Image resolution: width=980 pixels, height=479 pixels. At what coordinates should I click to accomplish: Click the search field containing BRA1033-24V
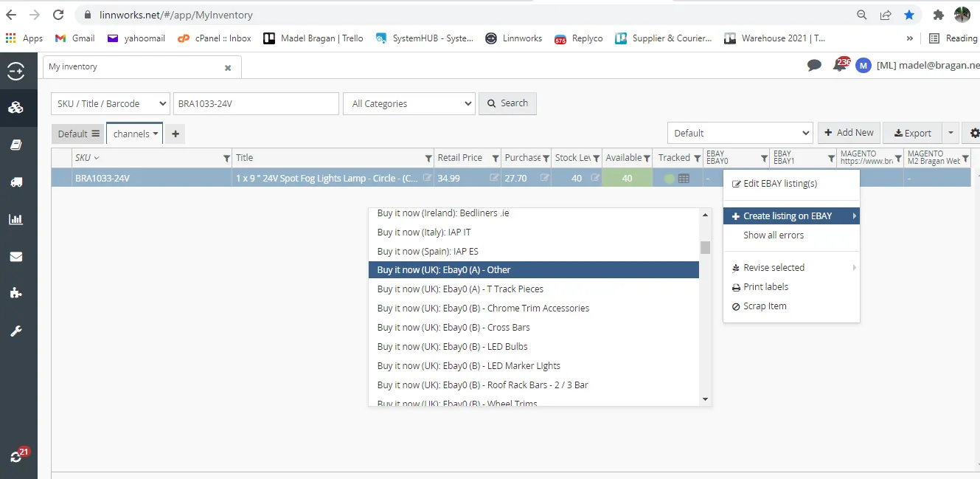coord(255,104)
